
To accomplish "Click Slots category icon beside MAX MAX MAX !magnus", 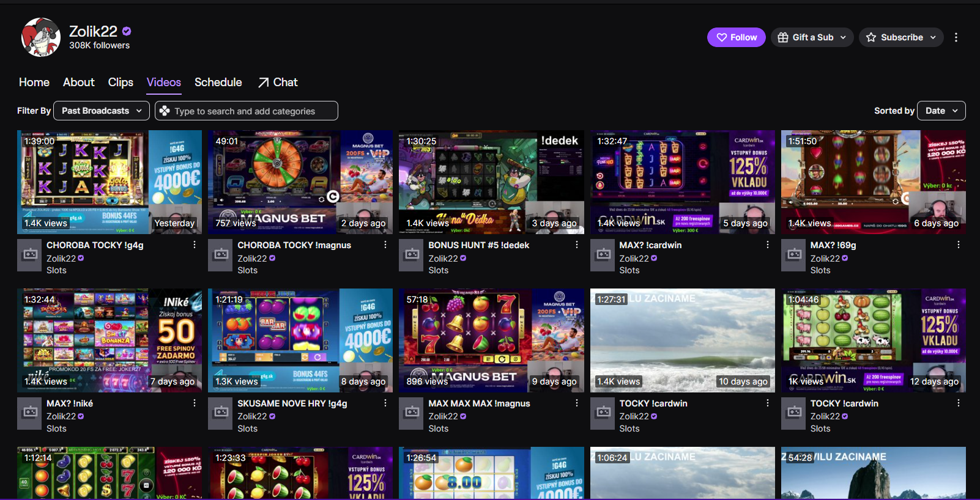I will point(412,413).
